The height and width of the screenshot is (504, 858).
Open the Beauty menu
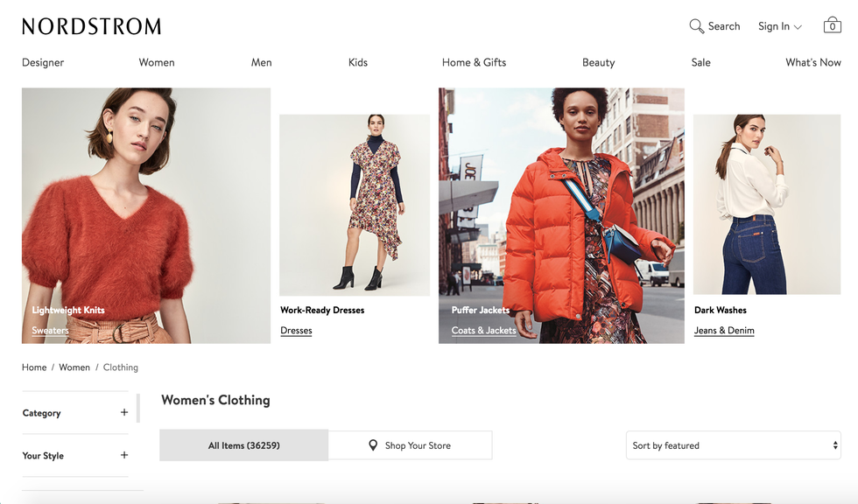pos(598,62)
